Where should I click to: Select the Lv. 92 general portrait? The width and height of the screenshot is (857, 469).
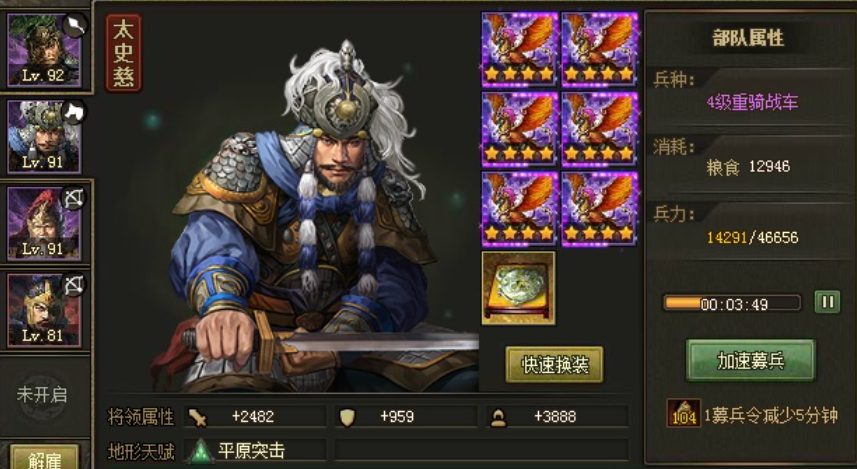click(x=44, y=50)
